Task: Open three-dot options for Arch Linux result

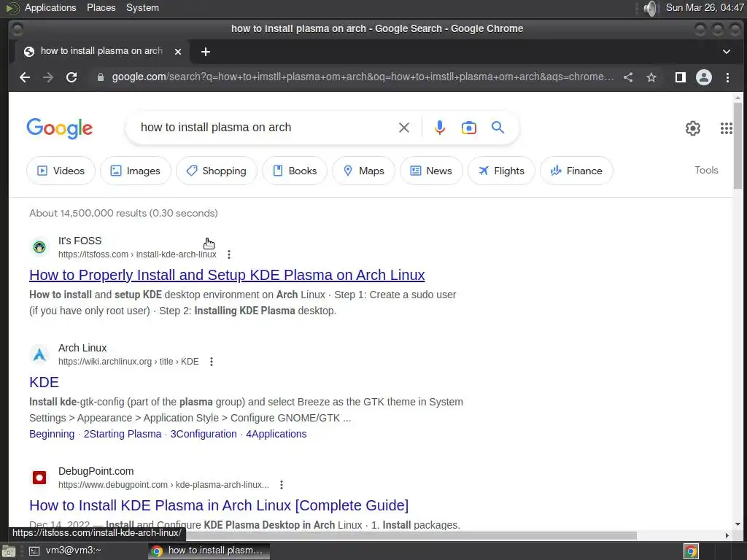Action: 212,362
